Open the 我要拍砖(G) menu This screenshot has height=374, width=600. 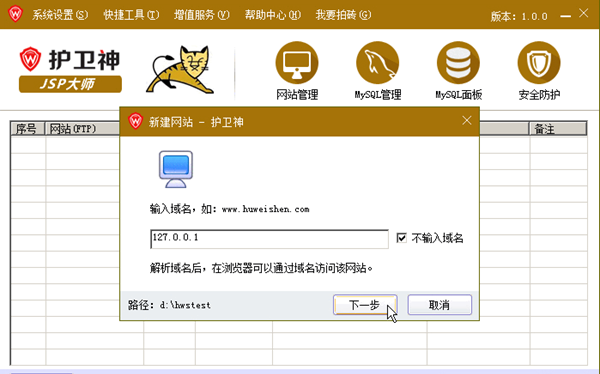pos(343,15)
